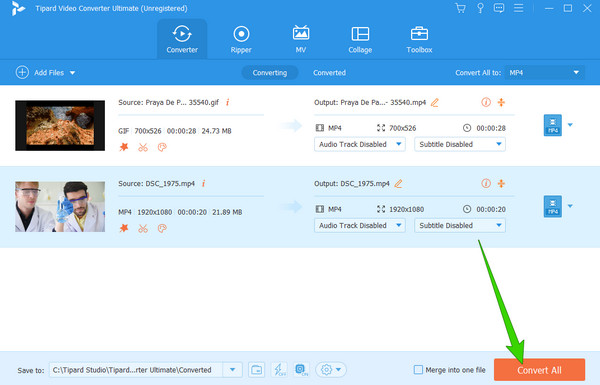Open the shopping cart purchase icon
Image resolution: width=600 pixels, height=385 pixels.
460,8
